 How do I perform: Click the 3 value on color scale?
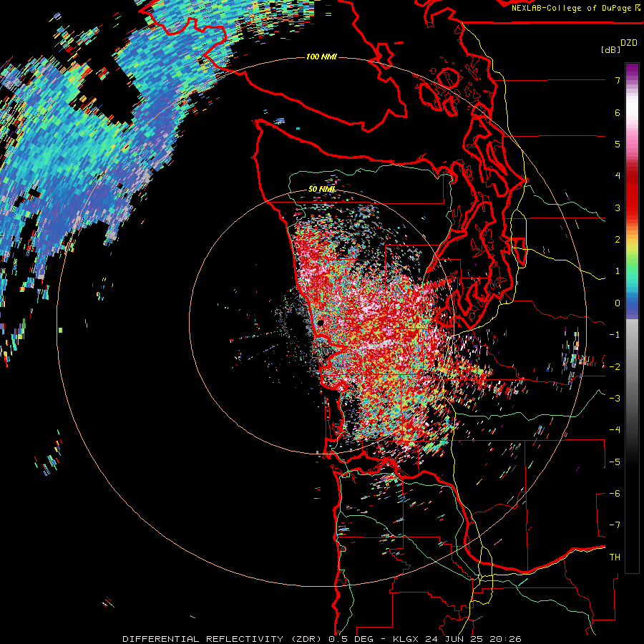pyautogui.click(x=618, y=208)
